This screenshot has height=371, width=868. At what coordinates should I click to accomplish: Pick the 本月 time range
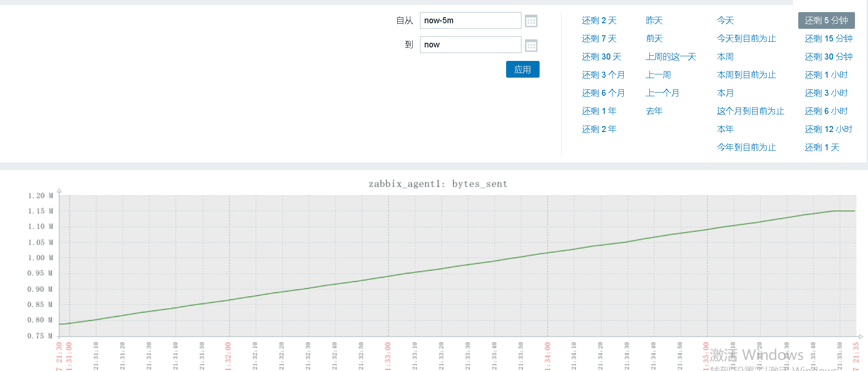point(725,93)
